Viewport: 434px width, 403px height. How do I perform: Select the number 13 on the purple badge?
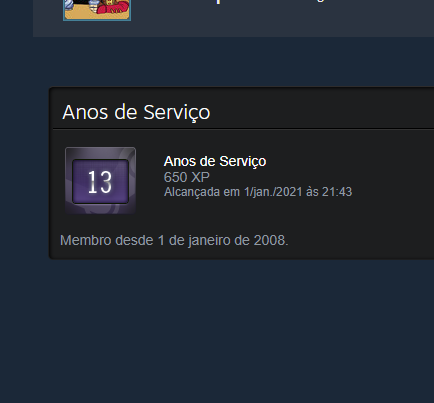coord(100,182)
